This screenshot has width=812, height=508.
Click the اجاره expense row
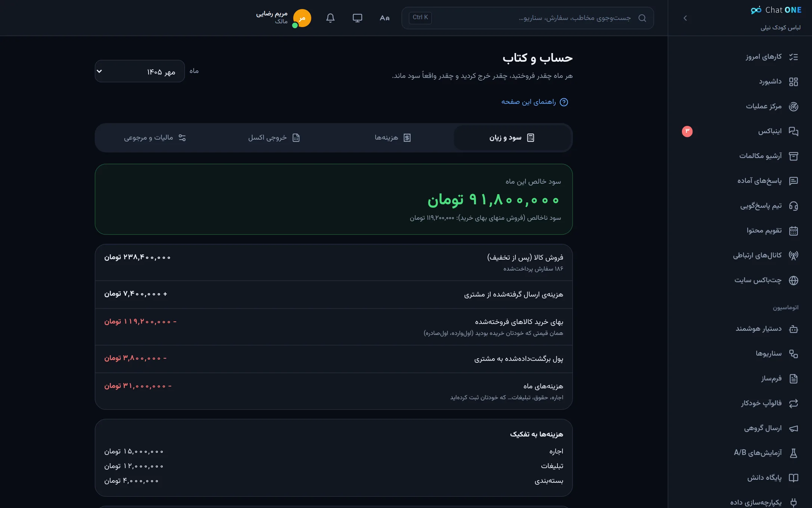pyautogui.click(x=334, y=451)
